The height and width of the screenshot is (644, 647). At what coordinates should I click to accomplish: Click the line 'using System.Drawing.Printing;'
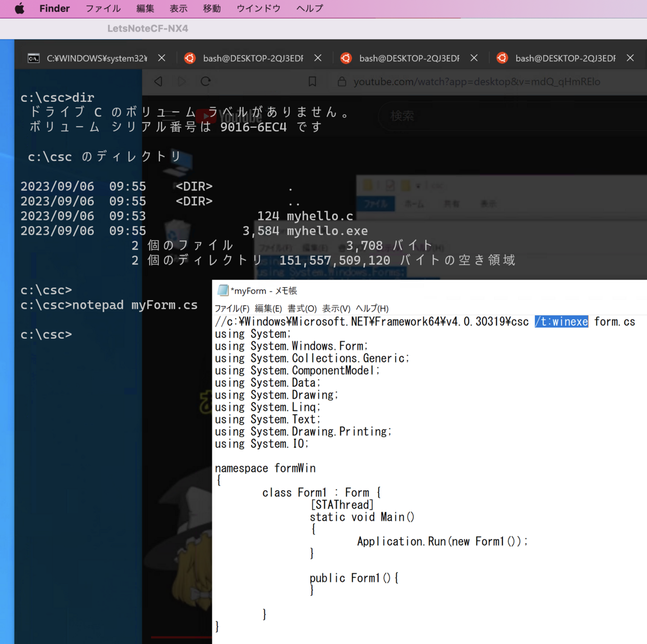[x=303, y=432]
